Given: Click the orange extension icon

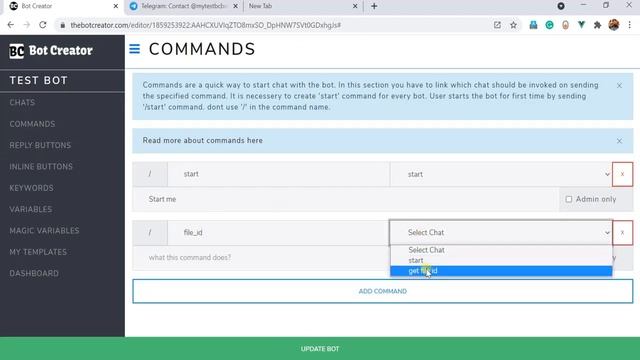Looking at the screenshot, I should [565, 25].
